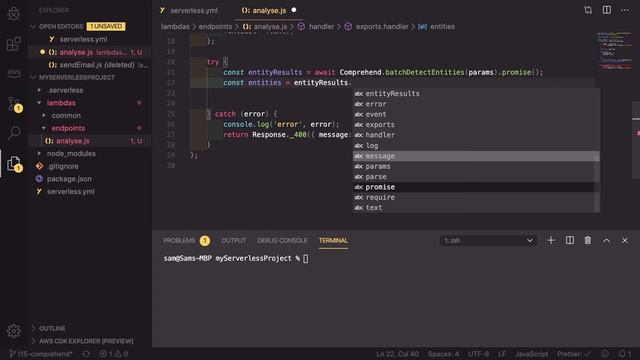Viewport: 640px width, 360px height.
Task: Select the Terminal panel tab
Action: pyautogui.click(x=333, y=240)
